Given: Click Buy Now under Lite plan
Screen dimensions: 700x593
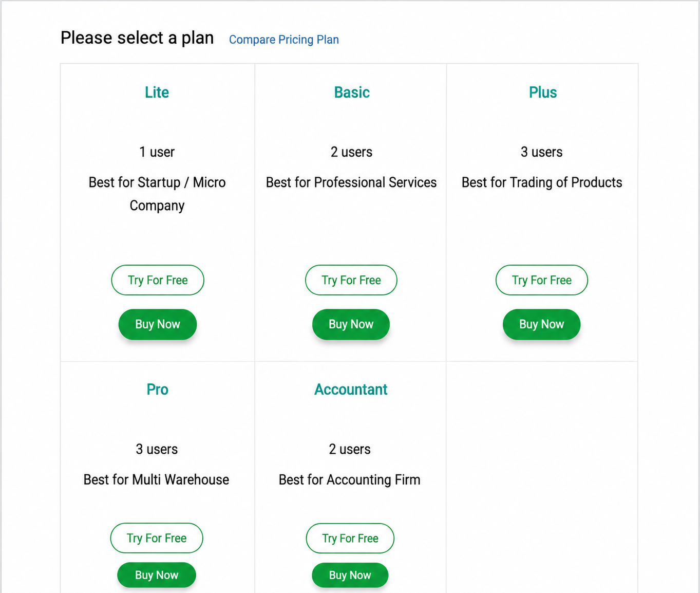Looking at the screenshot, I should (158, 324).
